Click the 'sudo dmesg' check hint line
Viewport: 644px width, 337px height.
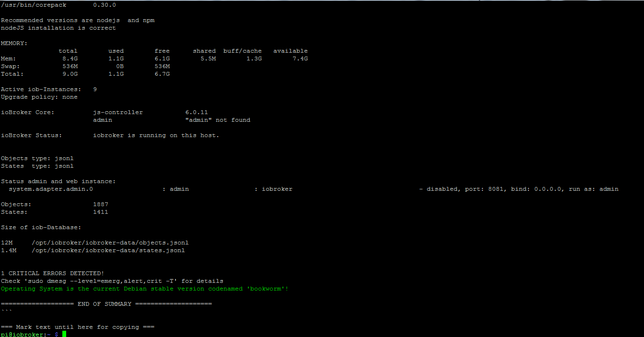click(x=112, y=281)
